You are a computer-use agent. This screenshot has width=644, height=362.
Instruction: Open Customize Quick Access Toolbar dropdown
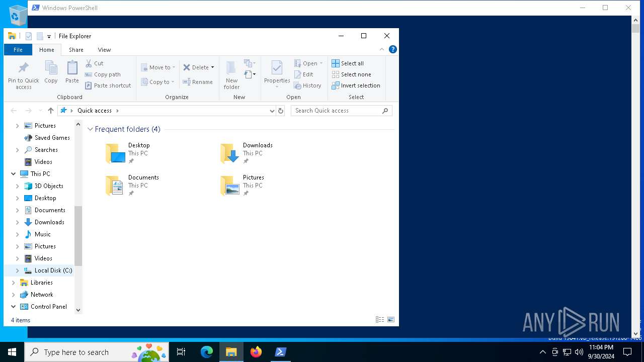49,36
